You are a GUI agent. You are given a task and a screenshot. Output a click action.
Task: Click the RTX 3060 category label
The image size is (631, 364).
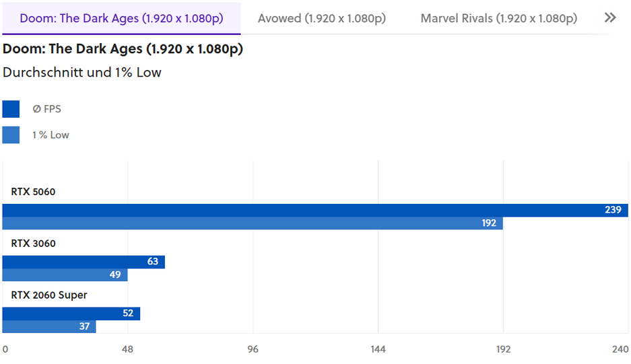[x=33, y=244]
